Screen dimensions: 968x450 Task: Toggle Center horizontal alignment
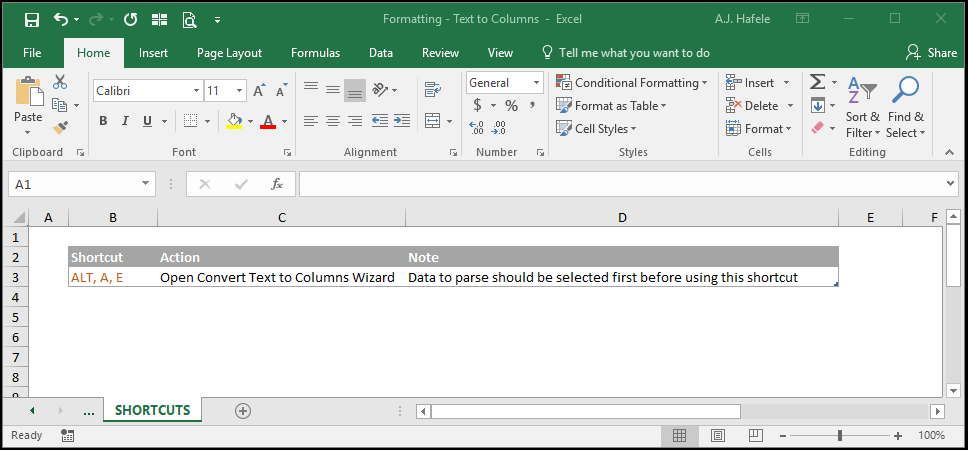point(333,121)
